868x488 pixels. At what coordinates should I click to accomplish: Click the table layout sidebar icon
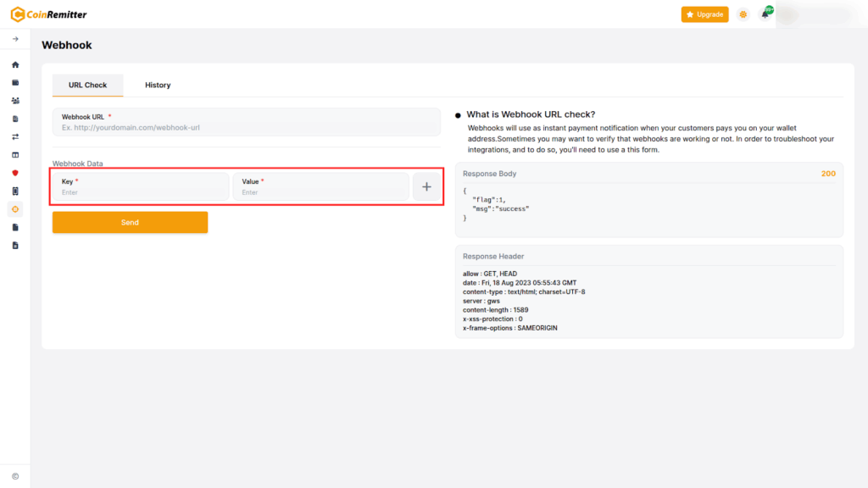pyautogui.click(x=15, y=155)
